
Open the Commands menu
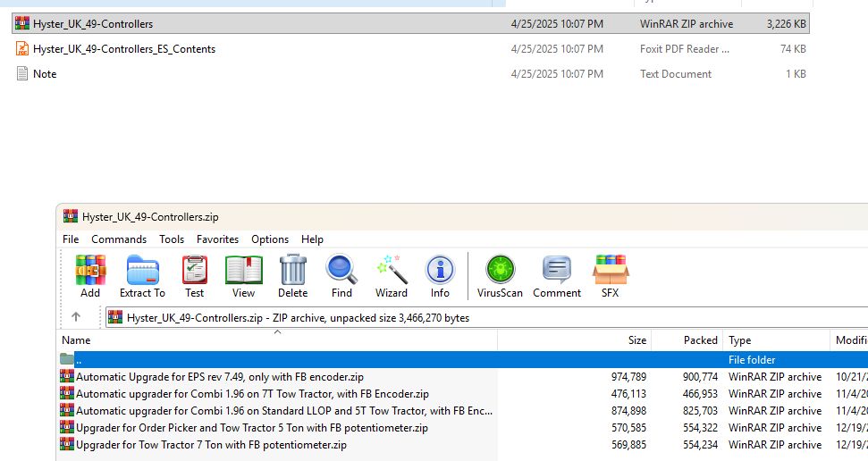[119, 239]
